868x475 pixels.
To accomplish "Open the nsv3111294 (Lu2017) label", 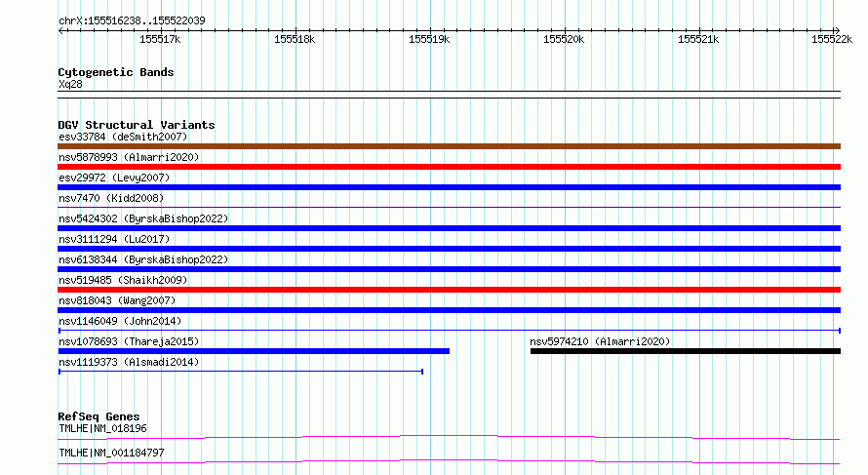I will point(114,239).
